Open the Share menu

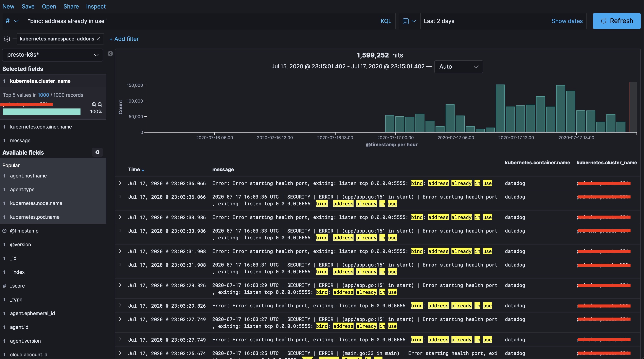point(71,6)
